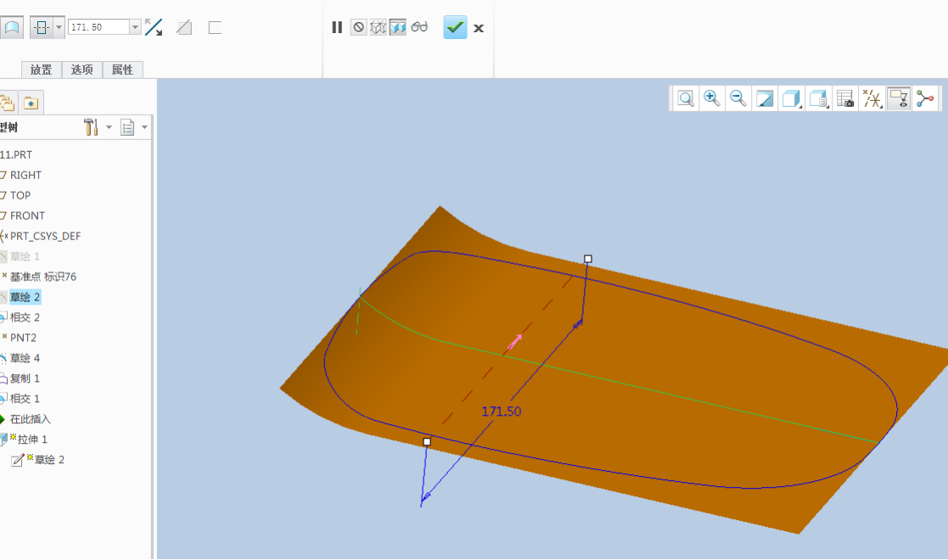Select the no preview mode icon

pos(358,27)
